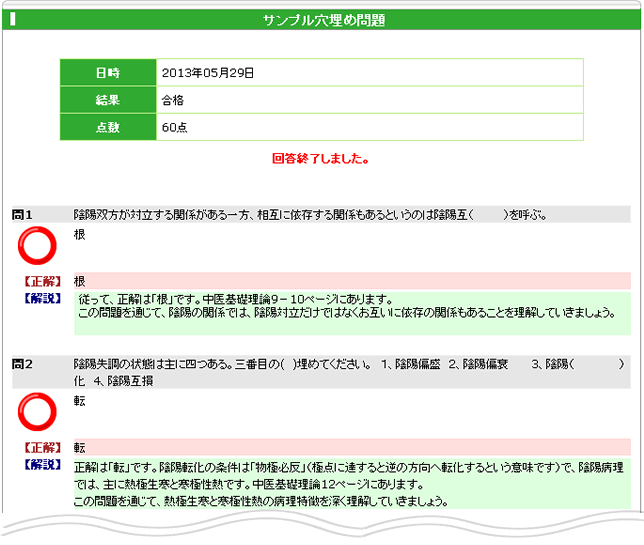This screenshot has width=644, height=545.
Task: Click the 結果 table label
Action: (108, 100)
